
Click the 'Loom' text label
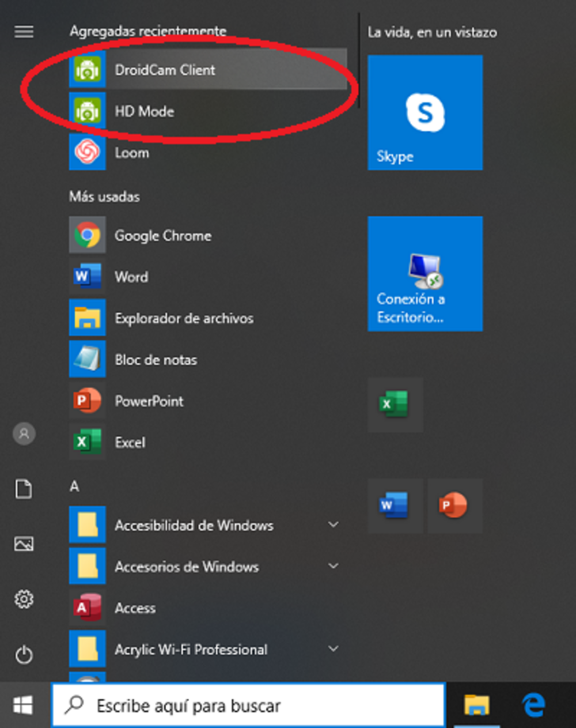pyautogui.click(x=132, y=153)
